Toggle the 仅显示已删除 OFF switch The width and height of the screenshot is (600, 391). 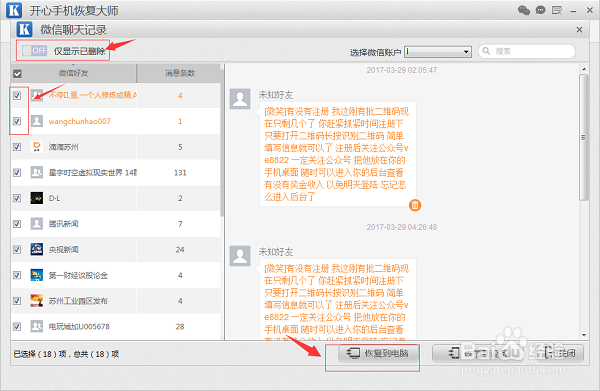[x=34, y=51]
